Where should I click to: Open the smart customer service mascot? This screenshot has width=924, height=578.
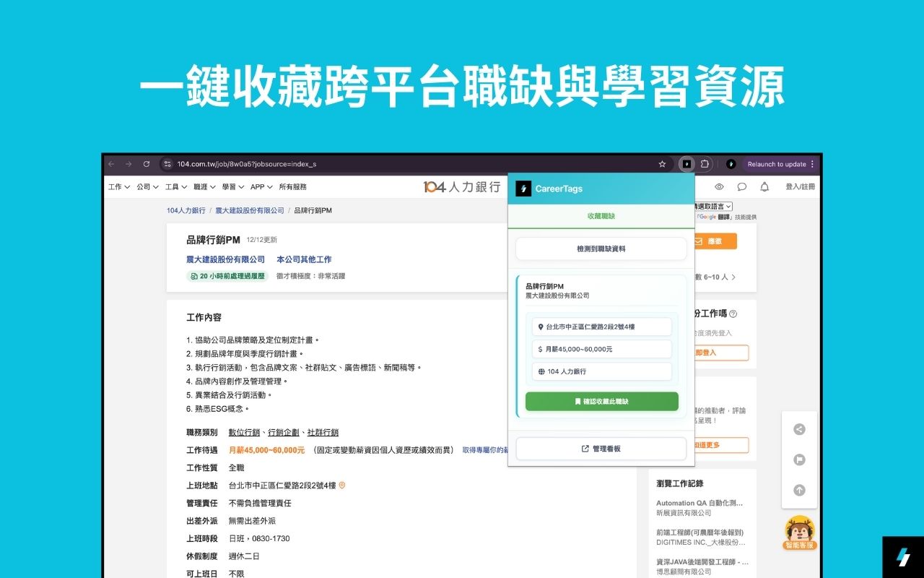pyautogui.click(x=799, y=533)
